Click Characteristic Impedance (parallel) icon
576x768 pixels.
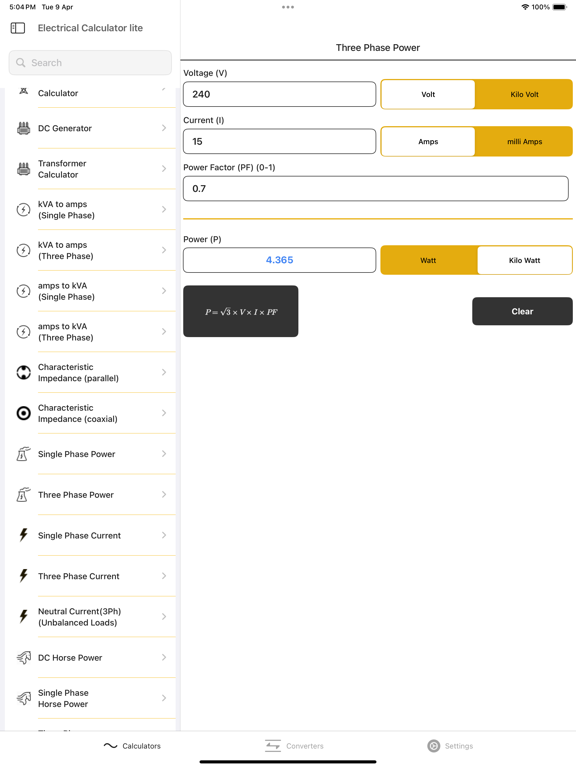tap(24, 372)
